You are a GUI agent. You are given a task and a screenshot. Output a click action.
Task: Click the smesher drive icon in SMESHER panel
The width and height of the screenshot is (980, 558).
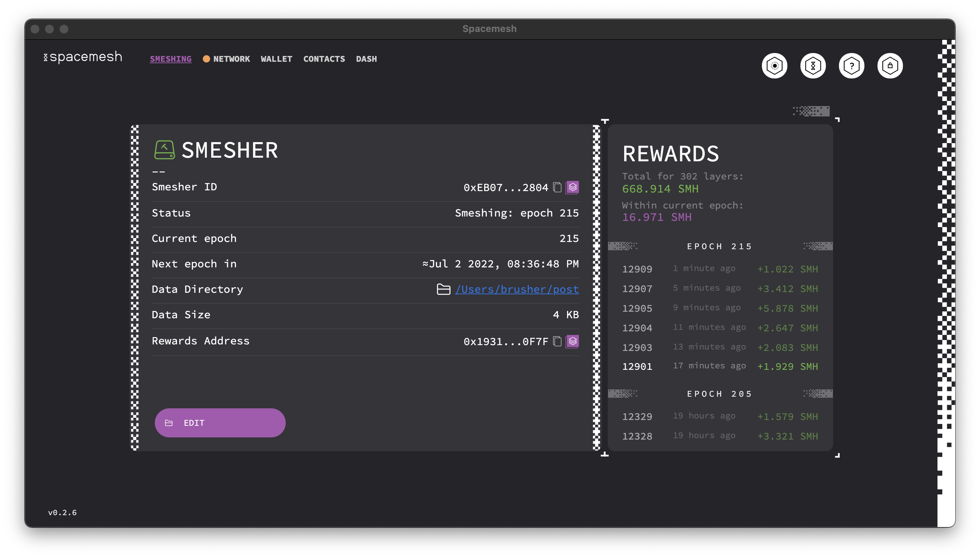[164, 150]
